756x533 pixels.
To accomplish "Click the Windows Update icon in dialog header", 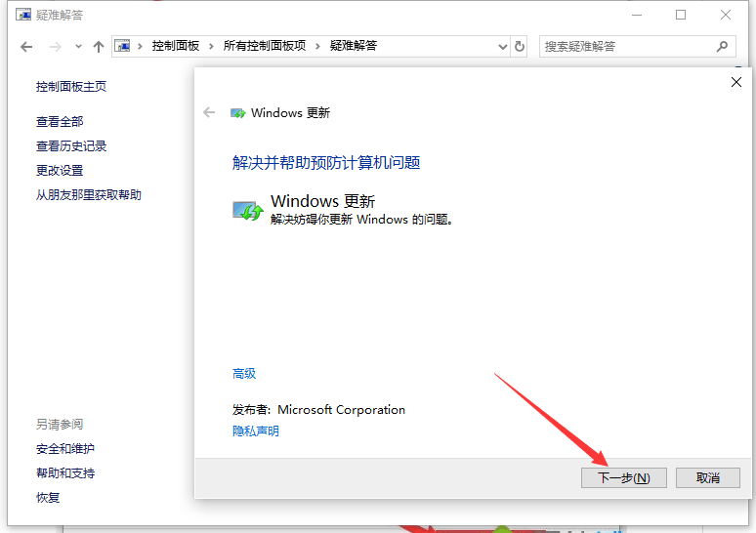I will [237, 113].
